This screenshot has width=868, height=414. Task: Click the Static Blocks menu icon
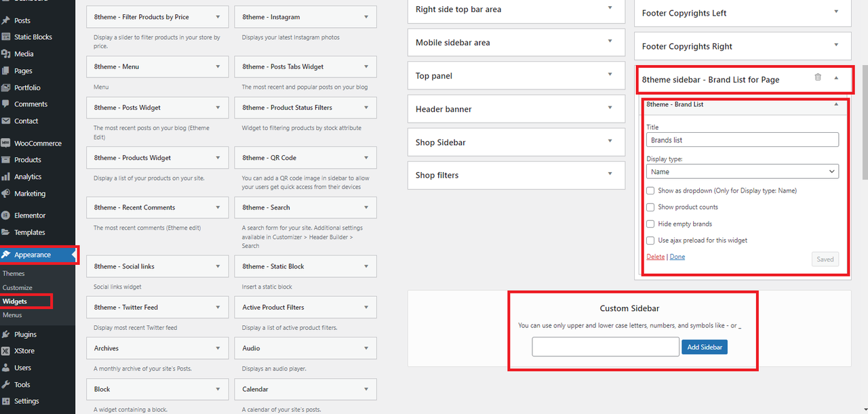coord(6,37)
